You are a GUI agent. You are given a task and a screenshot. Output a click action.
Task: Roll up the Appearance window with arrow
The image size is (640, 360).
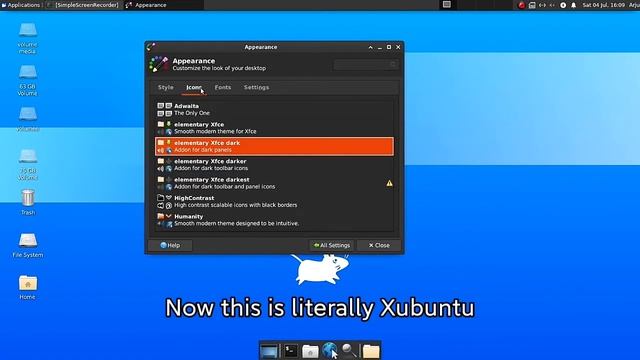point(371,47)
